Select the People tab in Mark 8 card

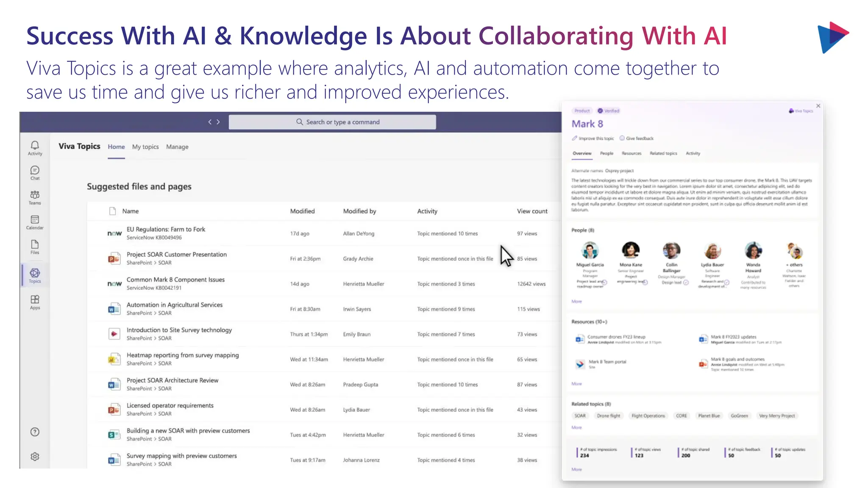606,153
